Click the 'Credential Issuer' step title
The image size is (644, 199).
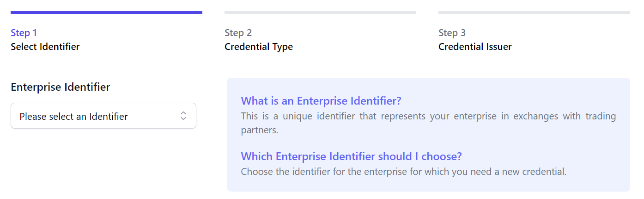point(475,47)
